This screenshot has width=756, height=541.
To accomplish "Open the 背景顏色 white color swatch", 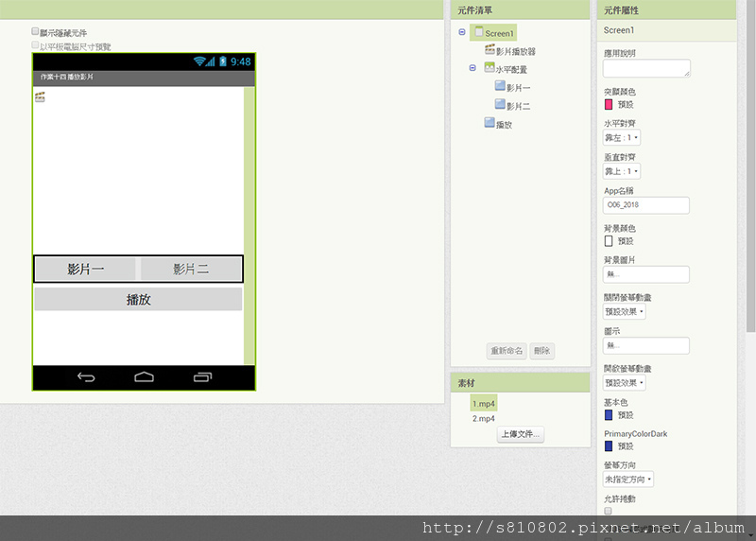I will 609,241.
